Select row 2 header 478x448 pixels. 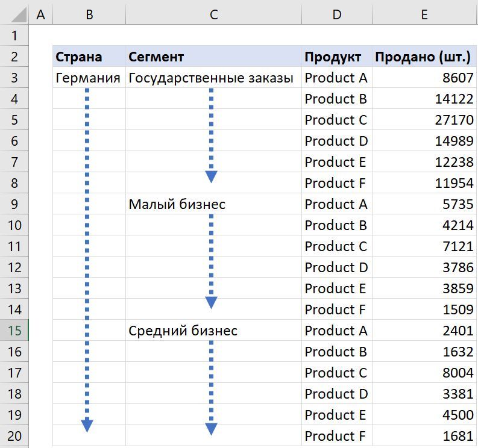pos(14,57)
